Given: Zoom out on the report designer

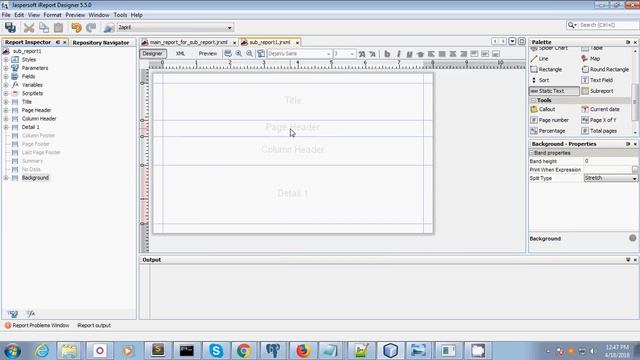Looking at the screenshot, I should point(249,53).
